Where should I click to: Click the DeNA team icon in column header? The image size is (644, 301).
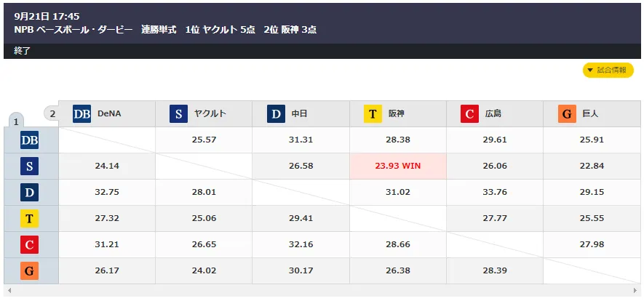[82, 114]
